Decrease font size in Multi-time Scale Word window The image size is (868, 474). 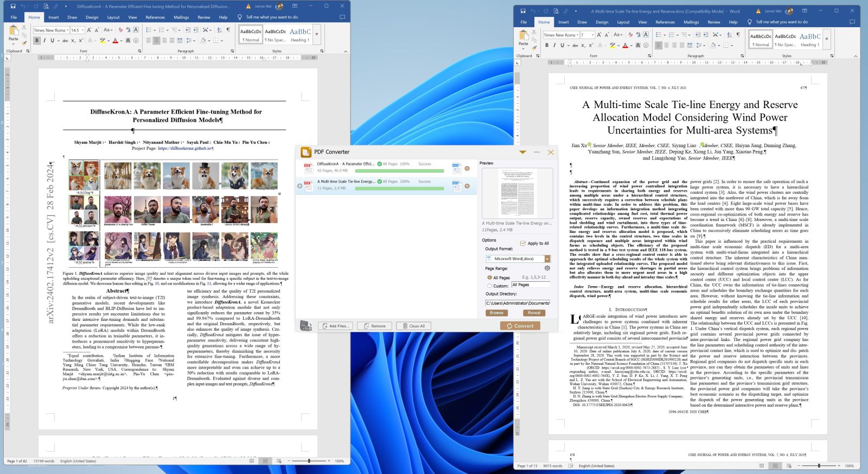(607, 35)
